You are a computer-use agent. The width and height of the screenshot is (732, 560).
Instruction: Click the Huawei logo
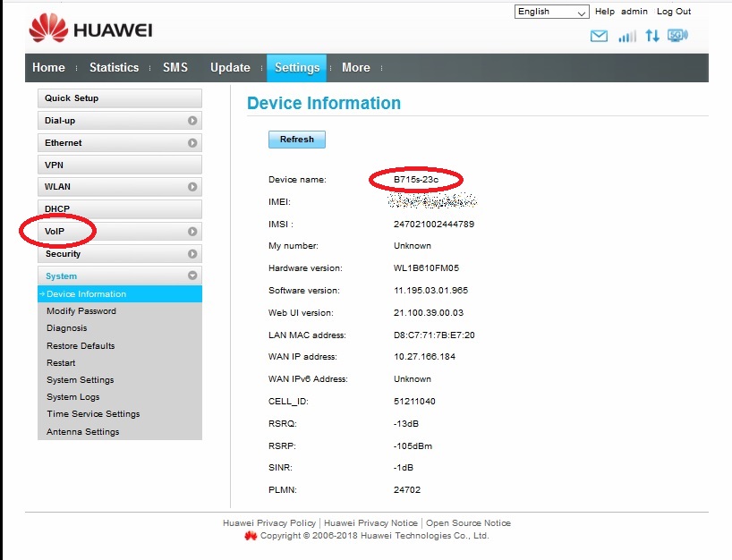(x=90, y=29)
